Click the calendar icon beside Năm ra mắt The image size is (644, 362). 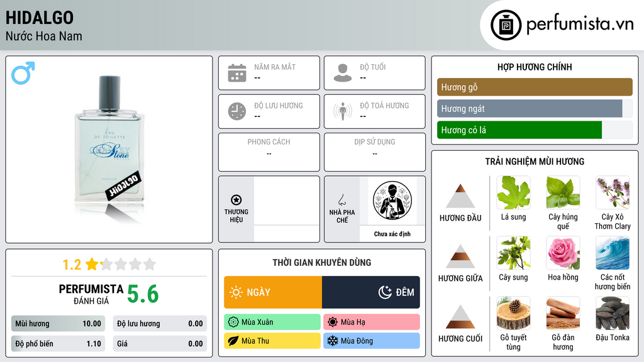(x=237, y=73)
